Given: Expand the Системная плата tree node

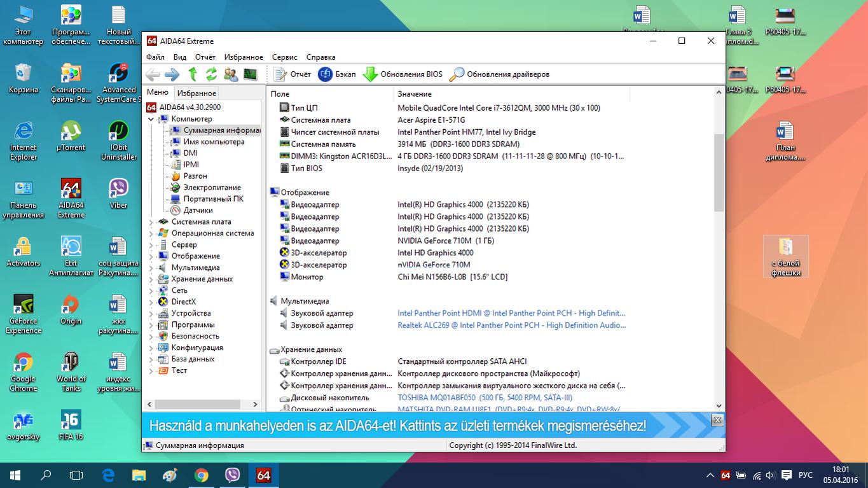Looking at the screenshot, I should [x=151, y=222].
